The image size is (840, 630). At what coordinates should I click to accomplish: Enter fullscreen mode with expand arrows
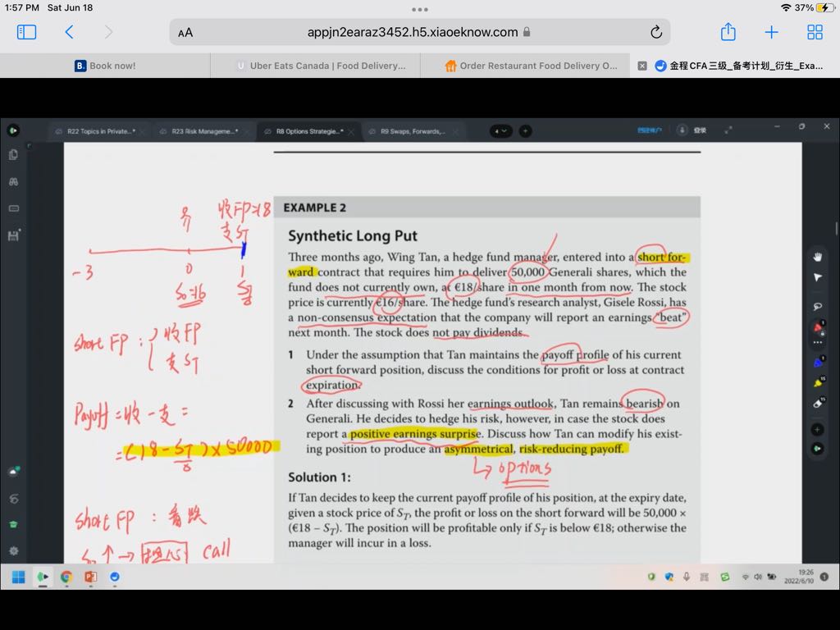point(728,130)
